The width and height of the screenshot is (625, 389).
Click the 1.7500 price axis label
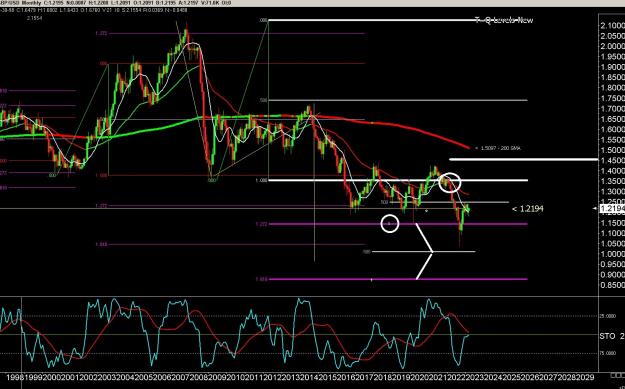click(x=612, y=98)
